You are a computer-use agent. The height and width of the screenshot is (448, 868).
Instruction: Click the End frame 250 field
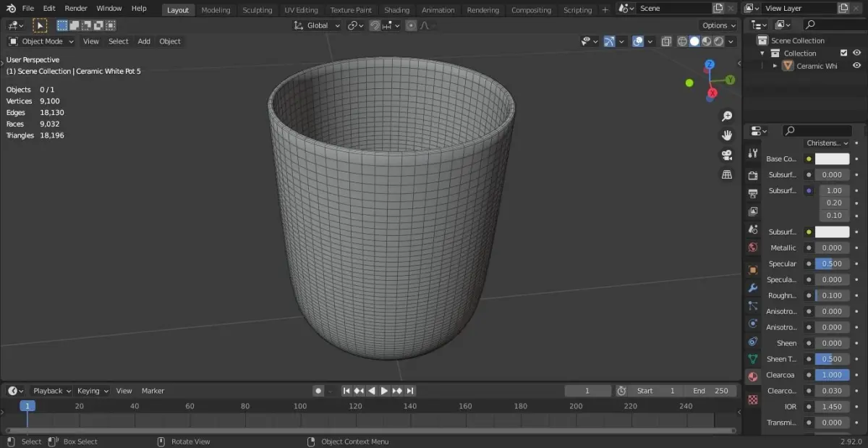[x=710, y=391]
